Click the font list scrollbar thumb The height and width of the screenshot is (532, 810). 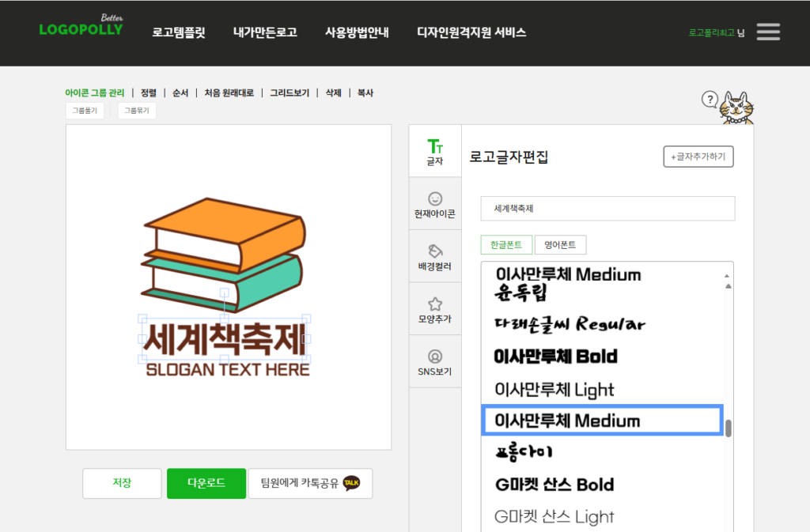point(729,428)
